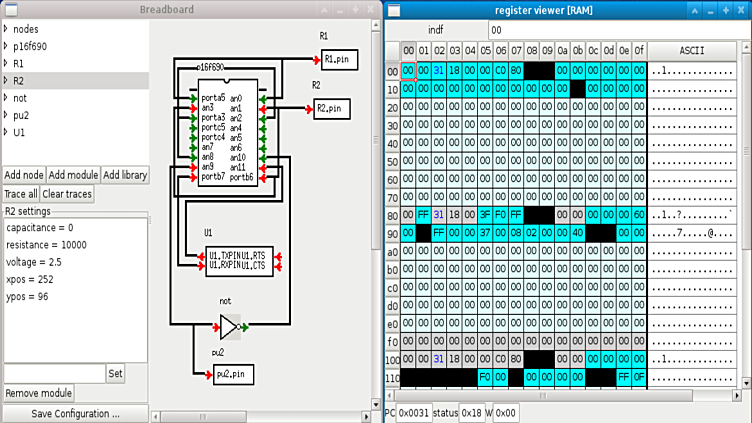Click the R2.pin box on the breadboard
752x423 pixels.
click(332, 108)
